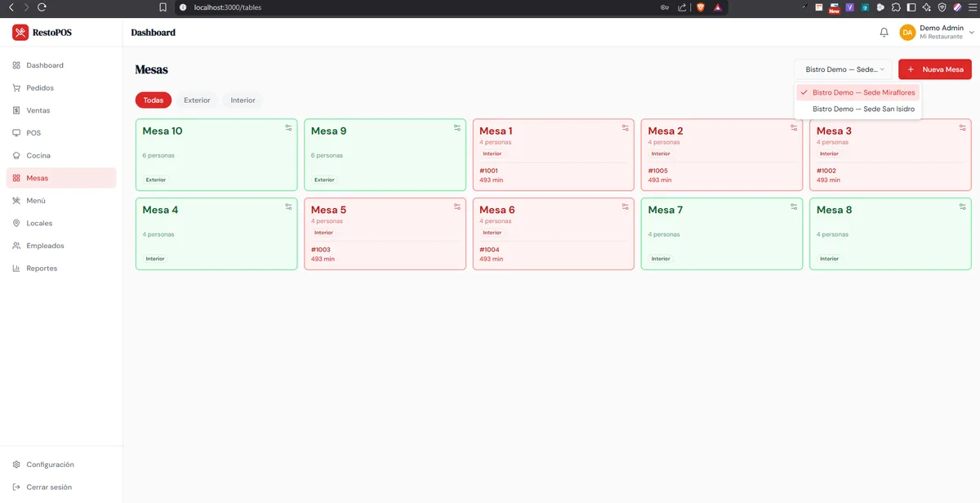Image resolution: width=980 pixels, height=503 pixels.
Task: Click the Interior tag on Mesa 4
Action: [155, 259]
